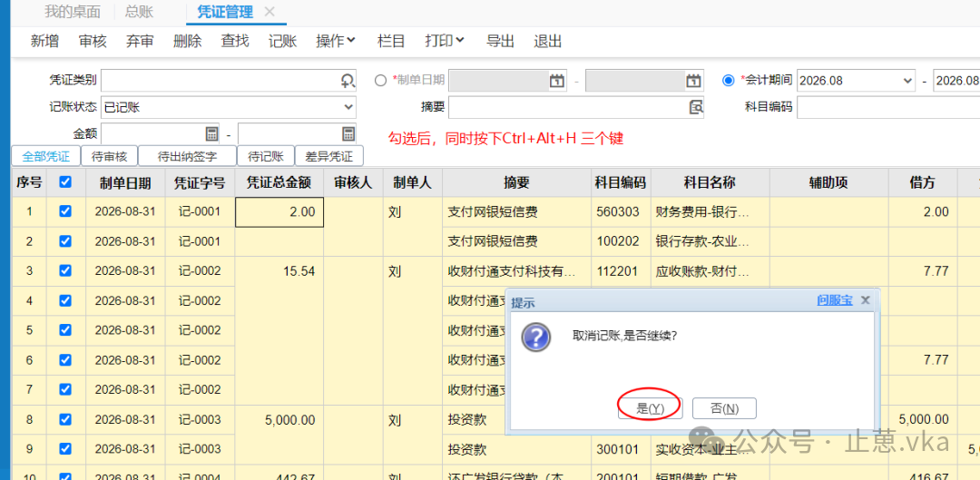The height and width of the screenshot is (480, 980).
Task: Close the 凭证管理 tab with its X icon
Action: point(269,11)
